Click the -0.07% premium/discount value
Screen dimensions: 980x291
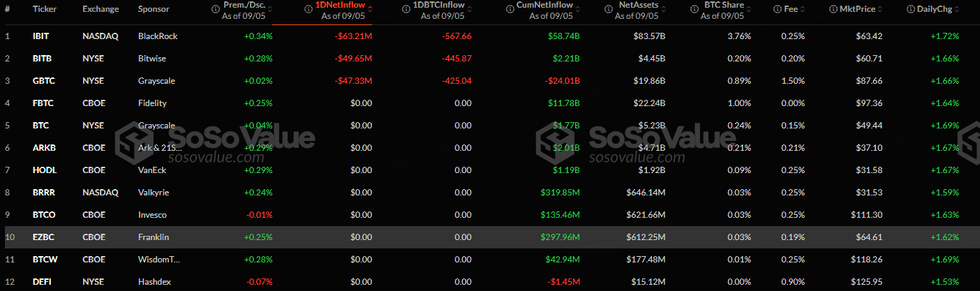(x=259, y=281)
